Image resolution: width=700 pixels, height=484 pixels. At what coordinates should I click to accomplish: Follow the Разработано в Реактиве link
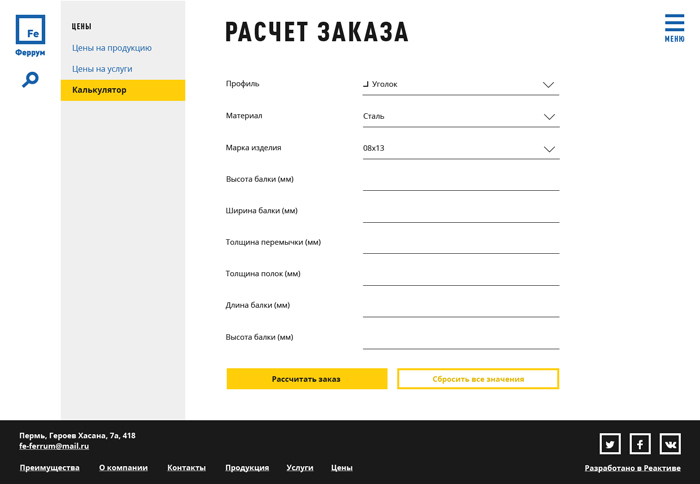(632, 468)
